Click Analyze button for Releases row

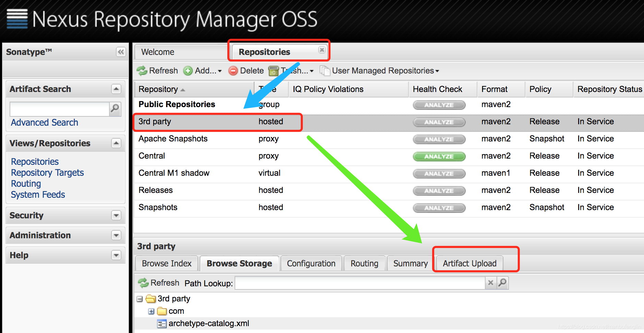point(439,191)
